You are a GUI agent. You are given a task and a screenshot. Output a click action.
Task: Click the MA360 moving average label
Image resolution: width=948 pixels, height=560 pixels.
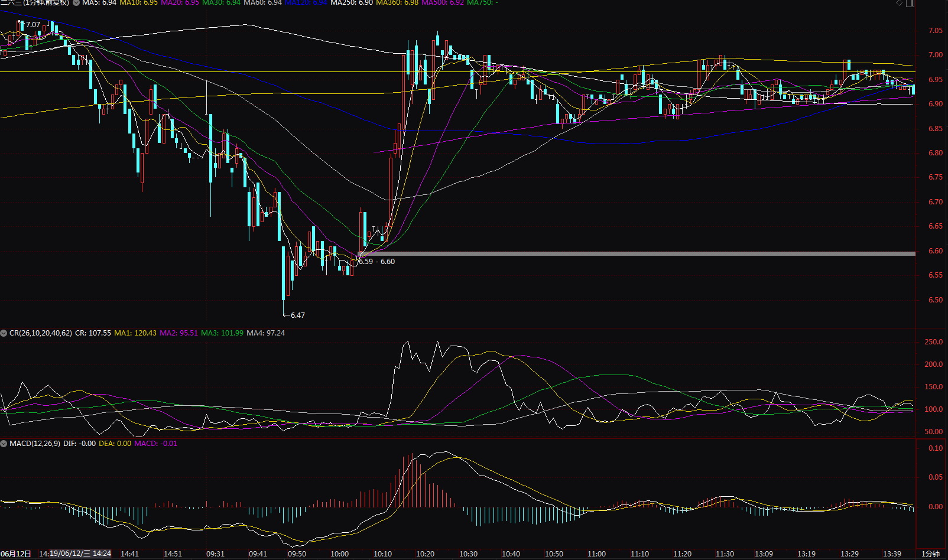coord(397,3)
